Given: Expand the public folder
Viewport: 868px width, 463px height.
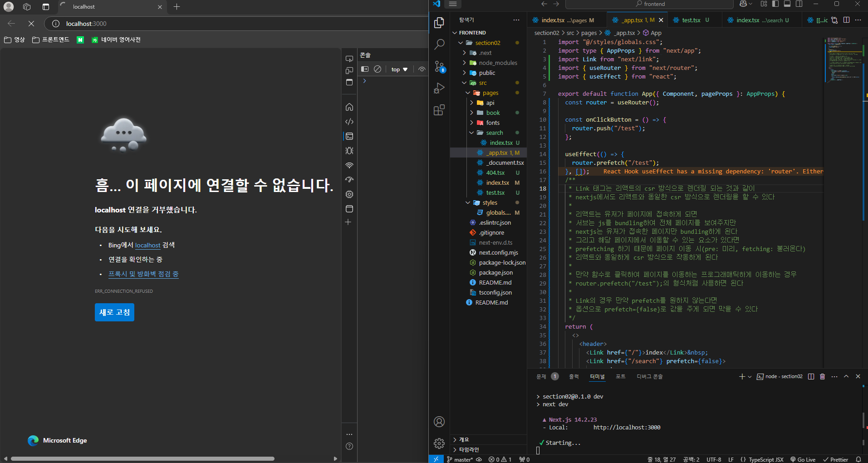Looking at the screenshot, I should pyautogui.click(x=488, y=73).
